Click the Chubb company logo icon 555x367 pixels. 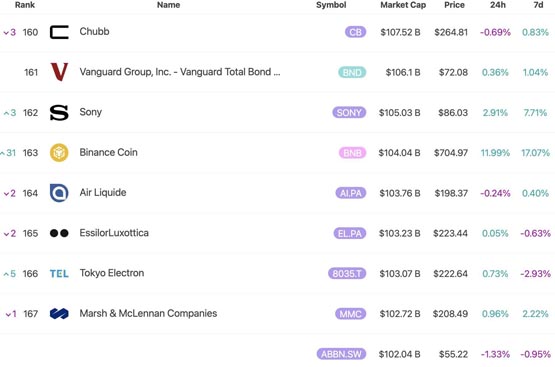pyautogui.click(x=59, y=32)
